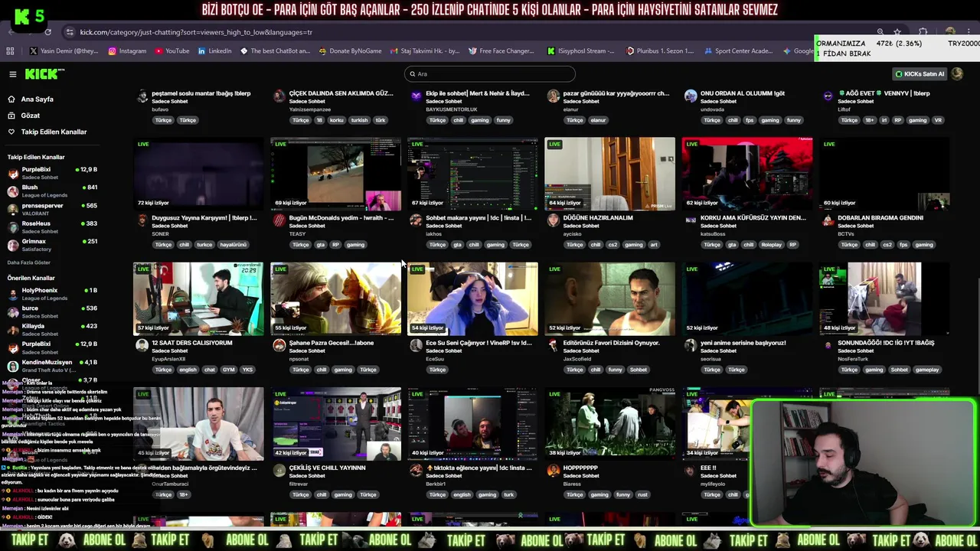Click the Takip Edilen Kanallar heart icon
Viewport: 980px width, 551px height.
click(11, 132)
